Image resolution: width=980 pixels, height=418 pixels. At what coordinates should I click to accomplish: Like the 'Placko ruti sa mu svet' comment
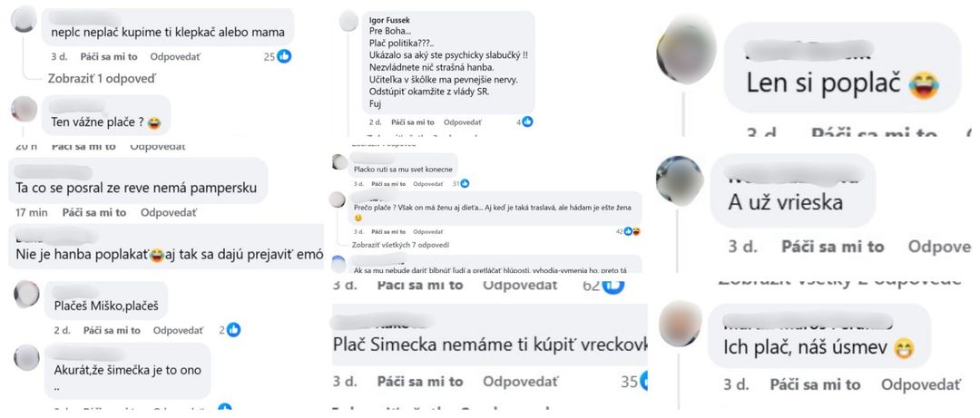pos(388,184)
